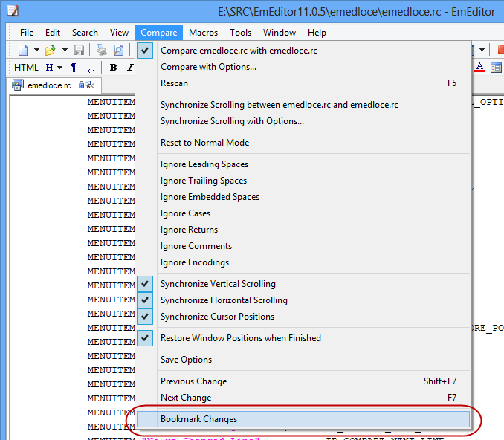The image size is (504, 440).
Task: Toggle Synchronize Cursor Positions
Action: click(303, 317)
